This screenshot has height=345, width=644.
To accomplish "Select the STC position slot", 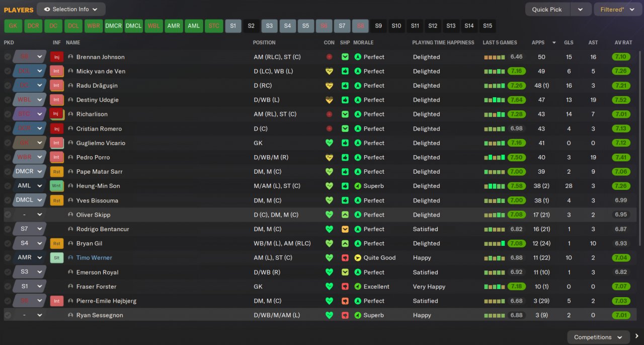I will [214, 26].
